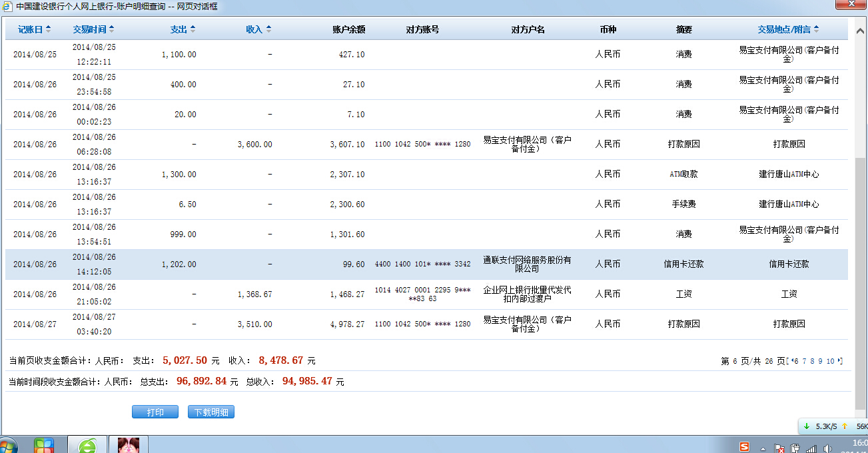Show hidden system tray icons
This screenshot has height=453, width=868.
pyautogui.click(x=763, y=448)
